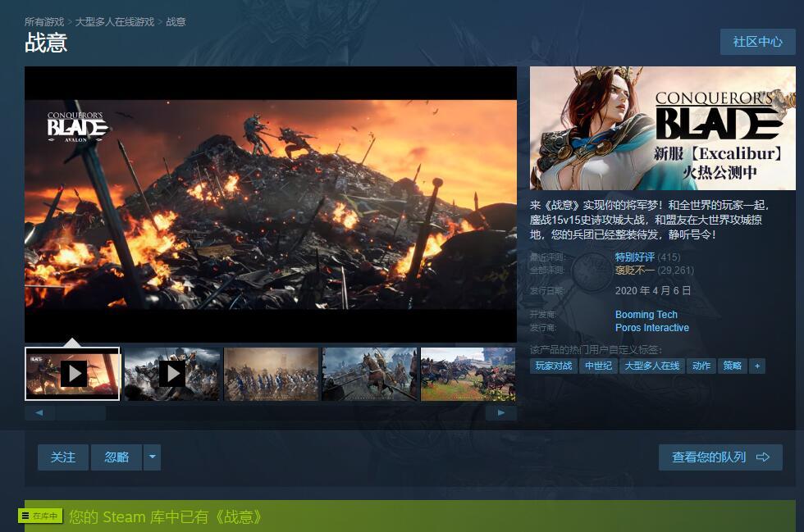804x532 pixels.
Task: Click the thumbnail strip scrollbar handle
Action: [x=81, y=412]
